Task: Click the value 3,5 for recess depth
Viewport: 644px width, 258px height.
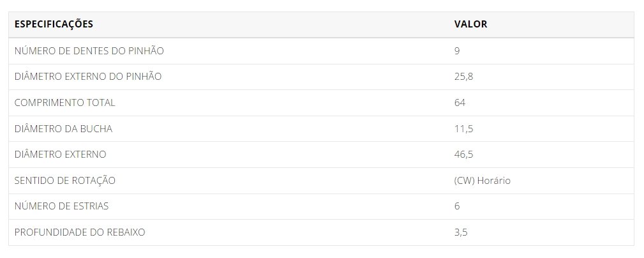Action: [461, 232]
